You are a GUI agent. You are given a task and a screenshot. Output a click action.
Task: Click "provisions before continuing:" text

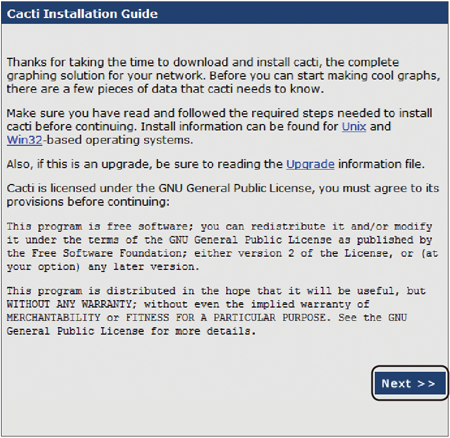coord(88,202)
